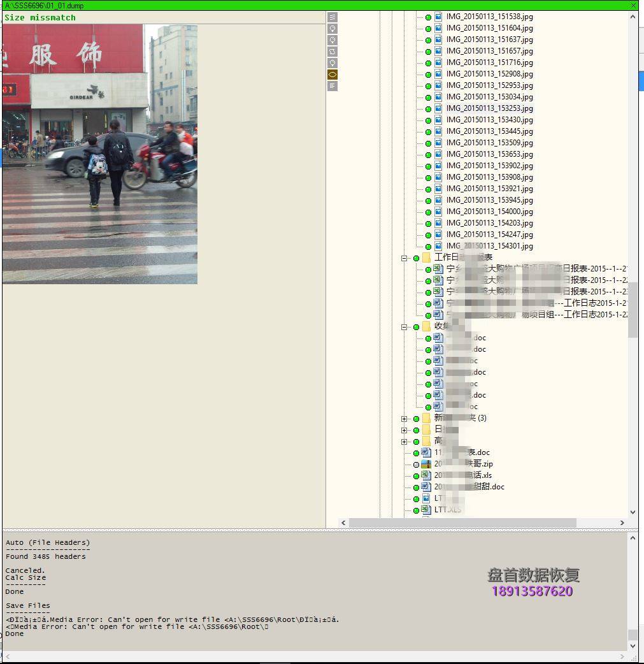The height and width of the screenshot is (664, 644).
Task: Expand the folder labeled with (3)
Action: pyautogui.click(x=404, y=419)
